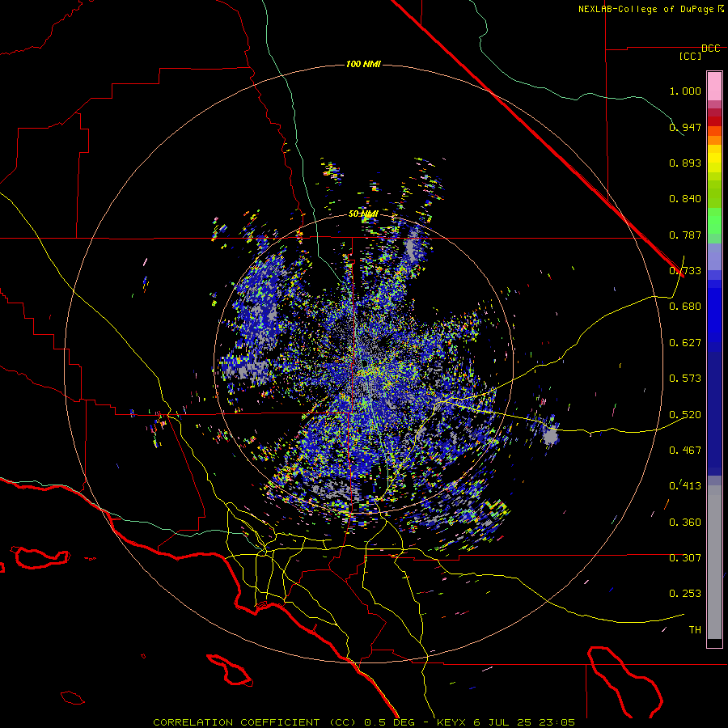
Task: Click the gray color bar segment
Action: [714, 562]
